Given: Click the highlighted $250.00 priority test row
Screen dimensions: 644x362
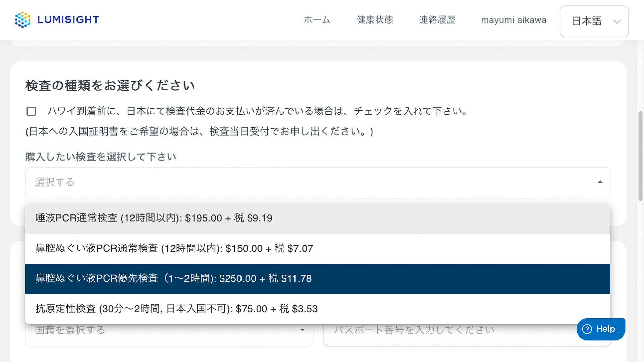Looking at the screenshot, I should click(173, 279).
